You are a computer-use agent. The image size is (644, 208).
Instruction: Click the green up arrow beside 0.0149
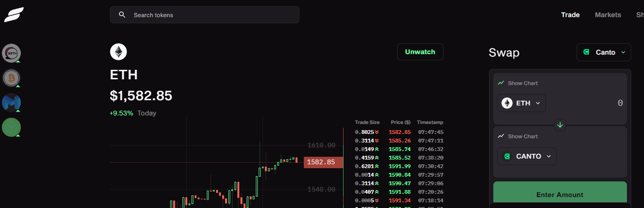tap(377, 149)
